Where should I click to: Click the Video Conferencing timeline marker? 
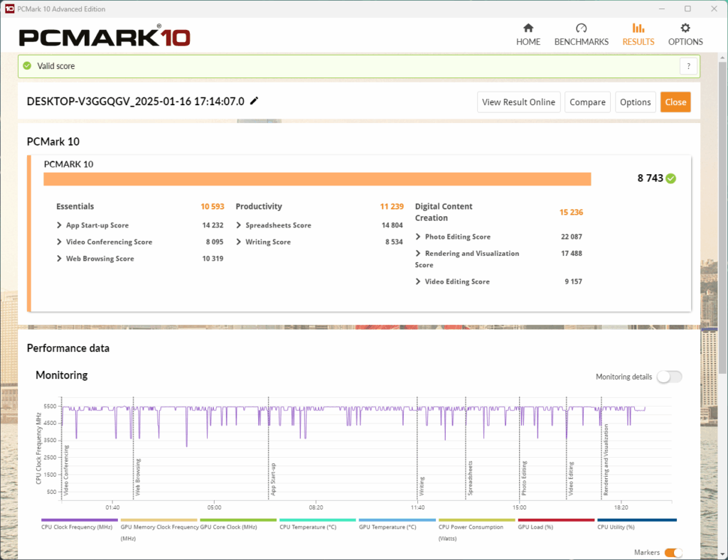(x=66, y=470)
